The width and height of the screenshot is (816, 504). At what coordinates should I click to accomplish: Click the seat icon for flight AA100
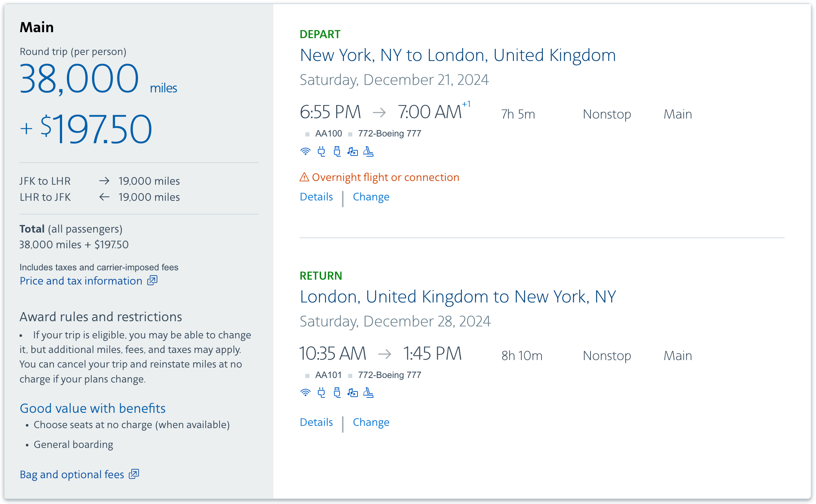368,151
